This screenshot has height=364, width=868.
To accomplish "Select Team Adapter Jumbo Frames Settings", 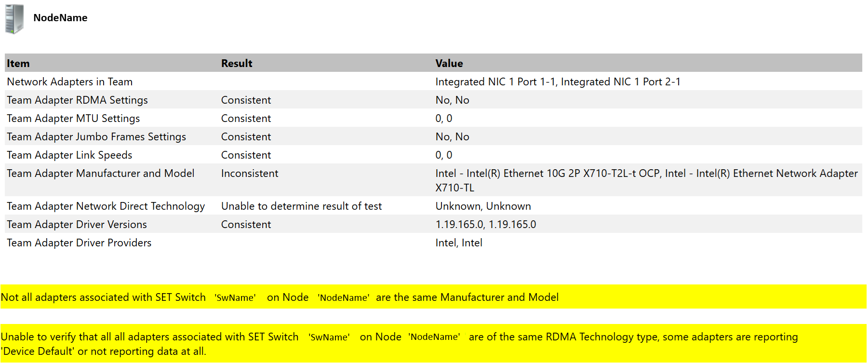I will (x=96, y=136).
